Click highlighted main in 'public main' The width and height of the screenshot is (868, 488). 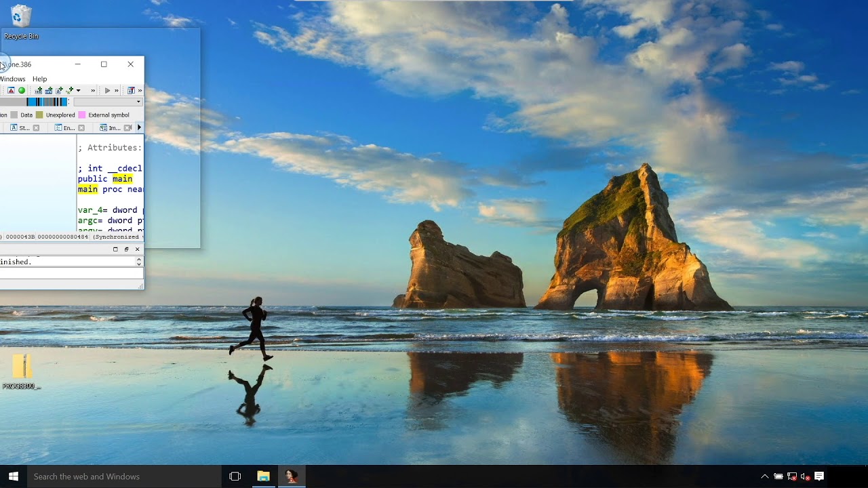pos(122,179)
